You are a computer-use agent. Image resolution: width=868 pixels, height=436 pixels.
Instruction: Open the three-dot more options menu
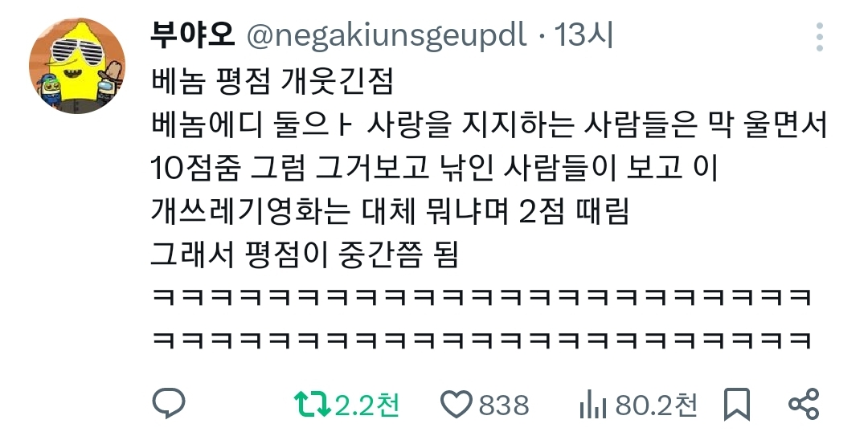pos(820,37)
